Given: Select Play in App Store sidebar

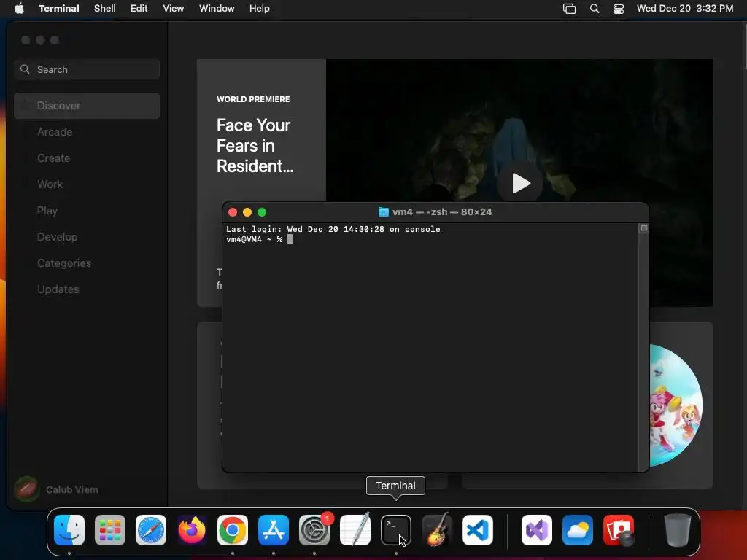Looking at the screenshot, I should [87, 211].
